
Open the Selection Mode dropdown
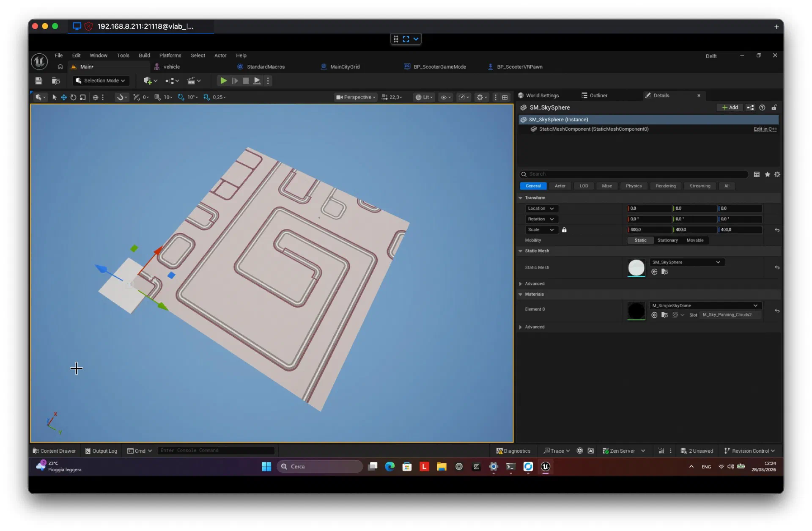101,80
